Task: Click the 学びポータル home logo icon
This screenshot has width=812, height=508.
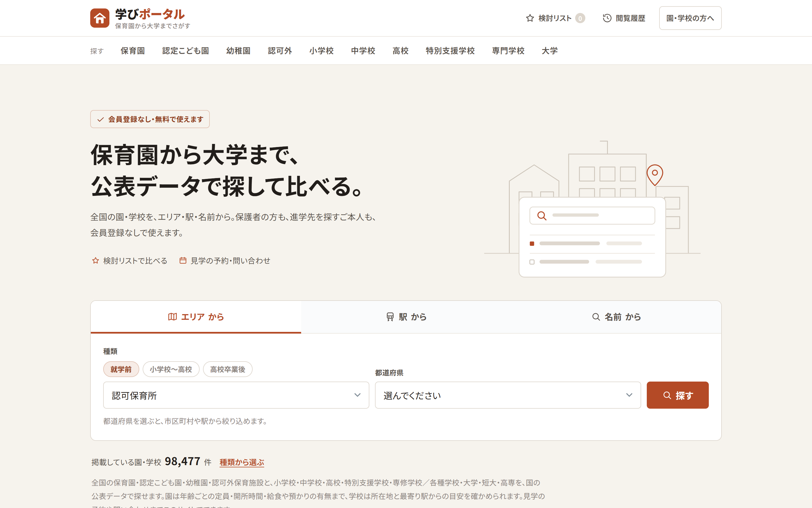Action: [100, 18]
